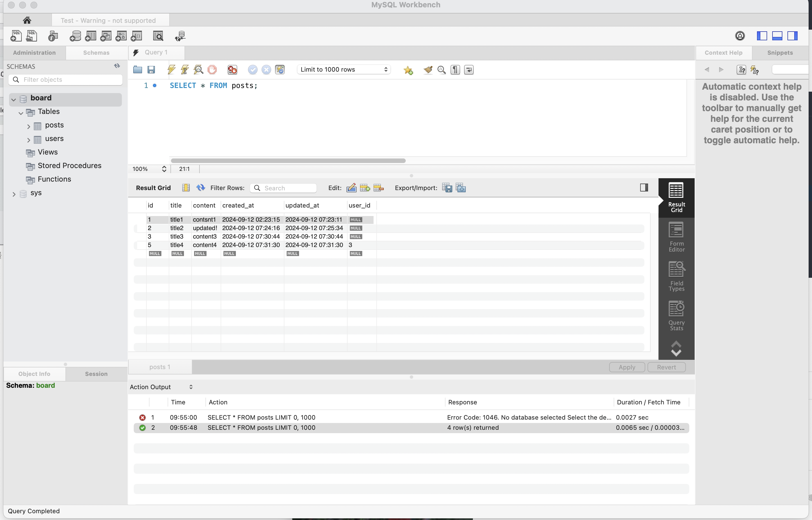
Task: Click the Filter Rows search field
Action: [283, 188]
